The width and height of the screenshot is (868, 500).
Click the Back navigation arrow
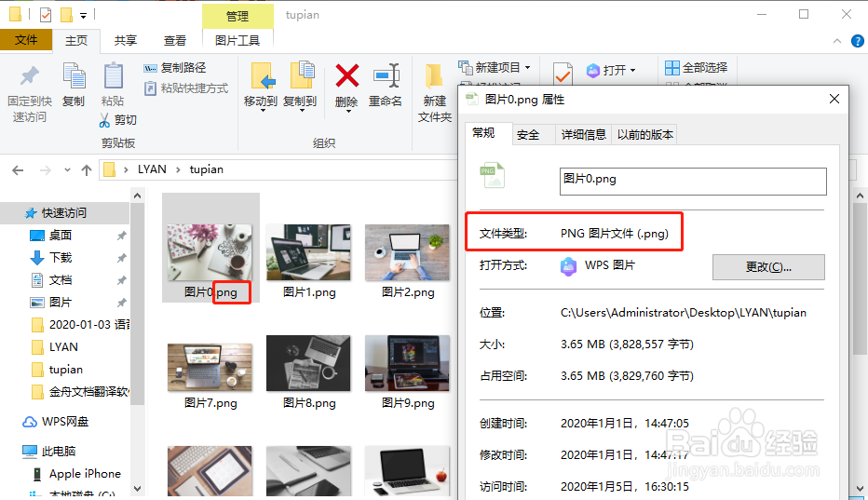pyautogui.click(x=18, y=170)
